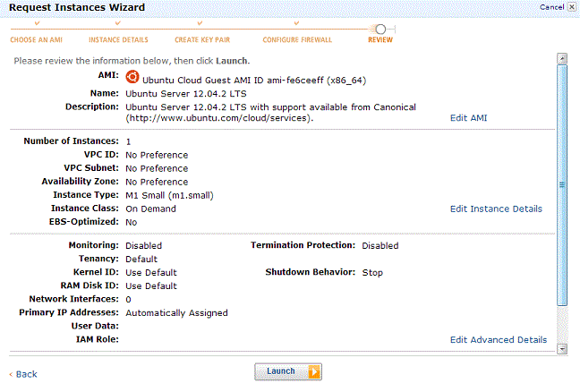Click the checkmark above Create Key Pair
Screen dimensions: 580x392
pyautogui.click(x=200, y=23)
